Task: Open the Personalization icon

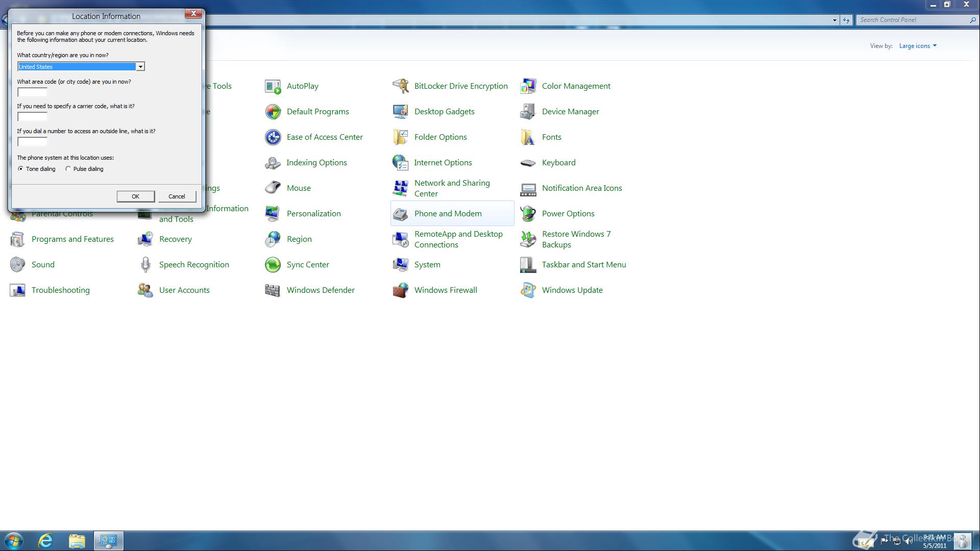Action: 273,214
